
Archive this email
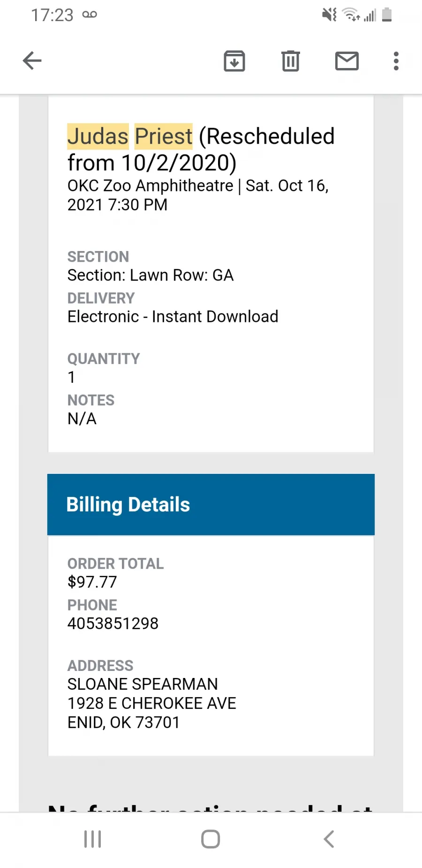234,61
